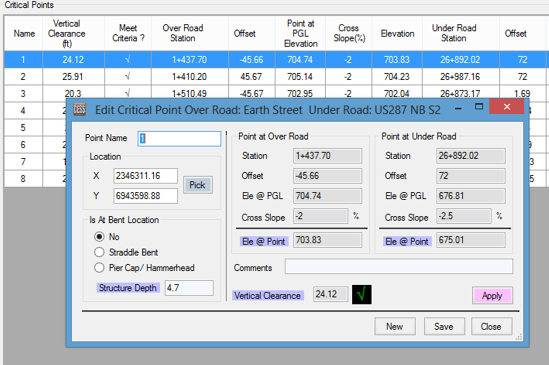Click PGL elevation cell 705.14
This screenshot has height=365, width=549.
coord(300,76)
